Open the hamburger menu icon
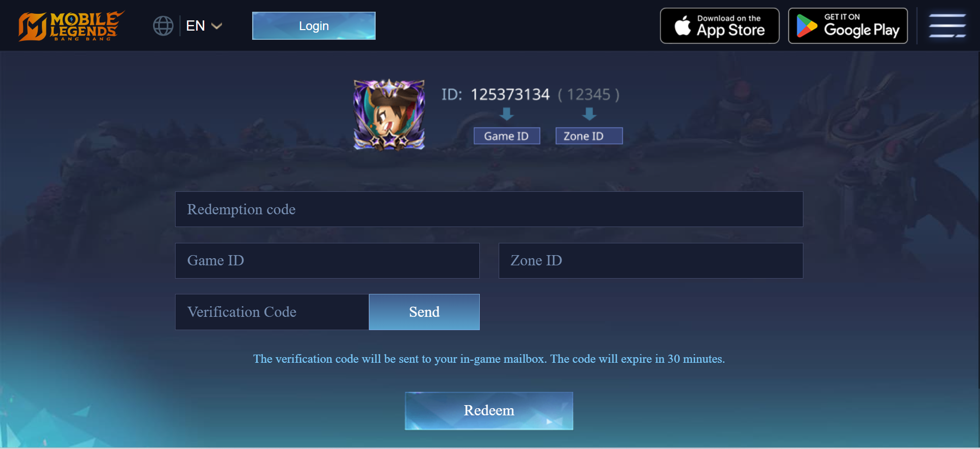This screenshot has height=449, width=980. [947, 26]
